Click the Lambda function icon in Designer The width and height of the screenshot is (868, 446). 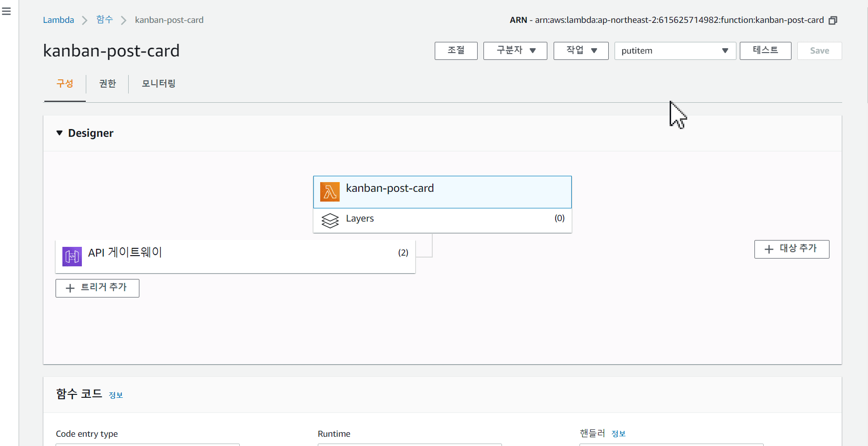tap(330, 192)
